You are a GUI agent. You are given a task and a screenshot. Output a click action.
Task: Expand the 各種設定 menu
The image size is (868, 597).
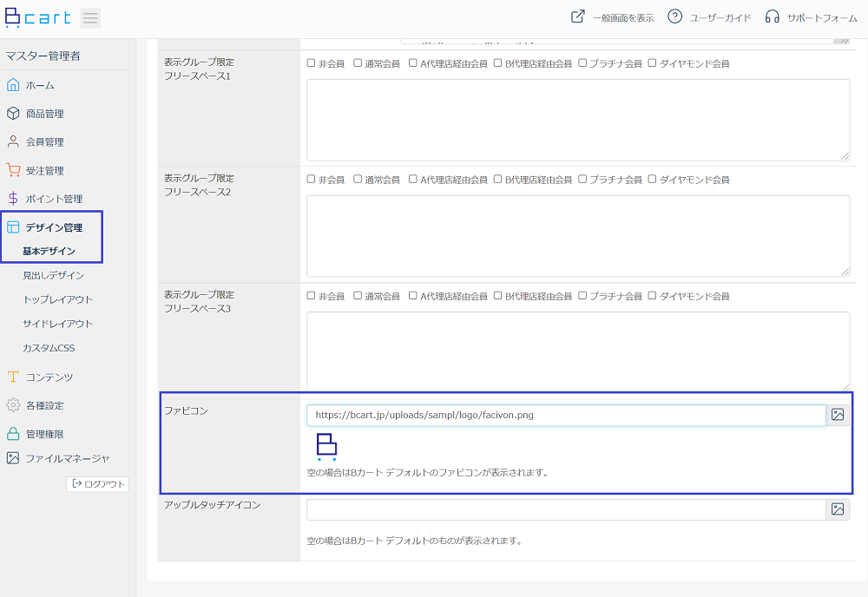point(45,405)
